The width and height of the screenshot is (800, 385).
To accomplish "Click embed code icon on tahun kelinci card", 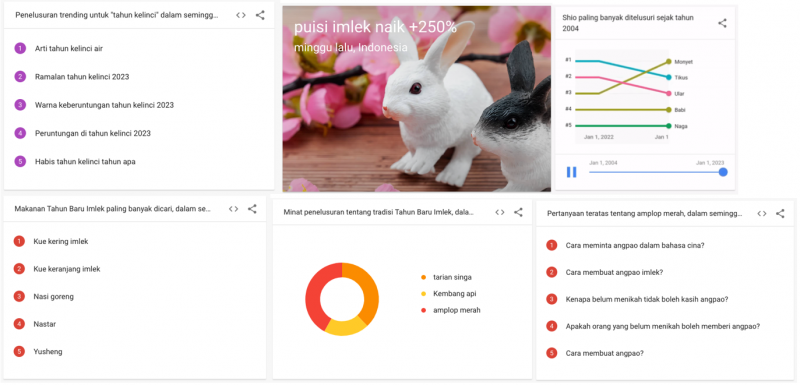I will pyautogui.click(x=241, y=15).
